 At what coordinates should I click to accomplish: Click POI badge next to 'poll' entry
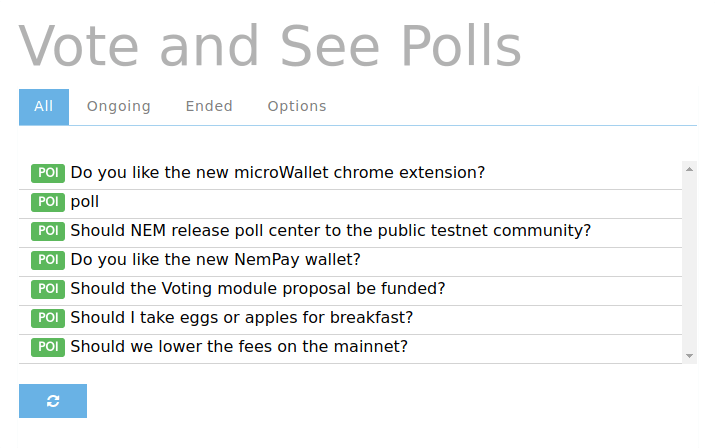[47, 202]
